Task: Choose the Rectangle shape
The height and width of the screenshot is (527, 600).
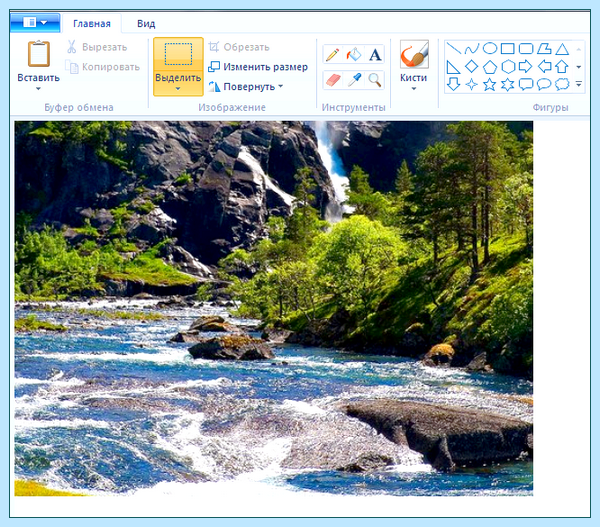Action: point(508,49)
